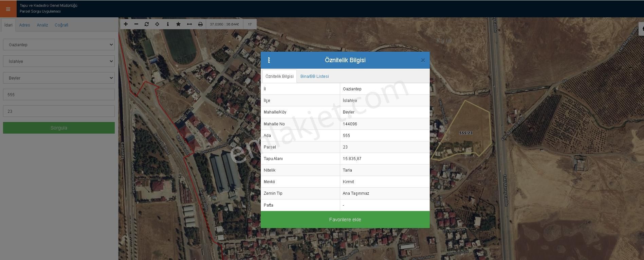Click the Mevkii value Kırmıt

coord(348,182)
